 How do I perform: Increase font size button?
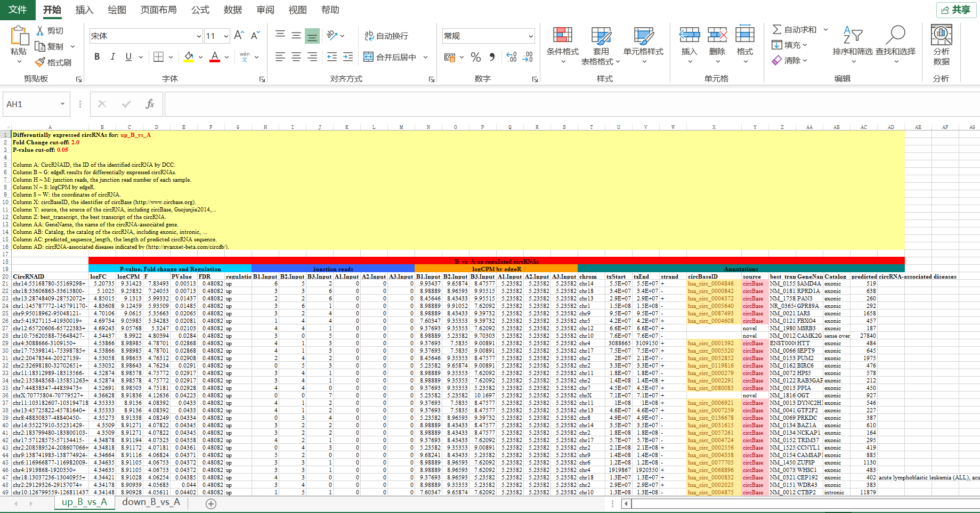pyautogui.click(x=239, y=36)
